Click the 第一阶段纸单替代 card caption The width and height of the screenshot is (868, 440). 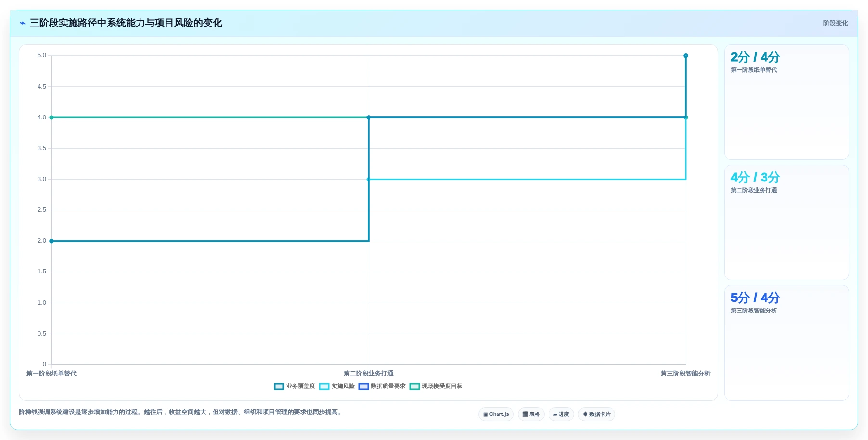click(x=754, y=70)
